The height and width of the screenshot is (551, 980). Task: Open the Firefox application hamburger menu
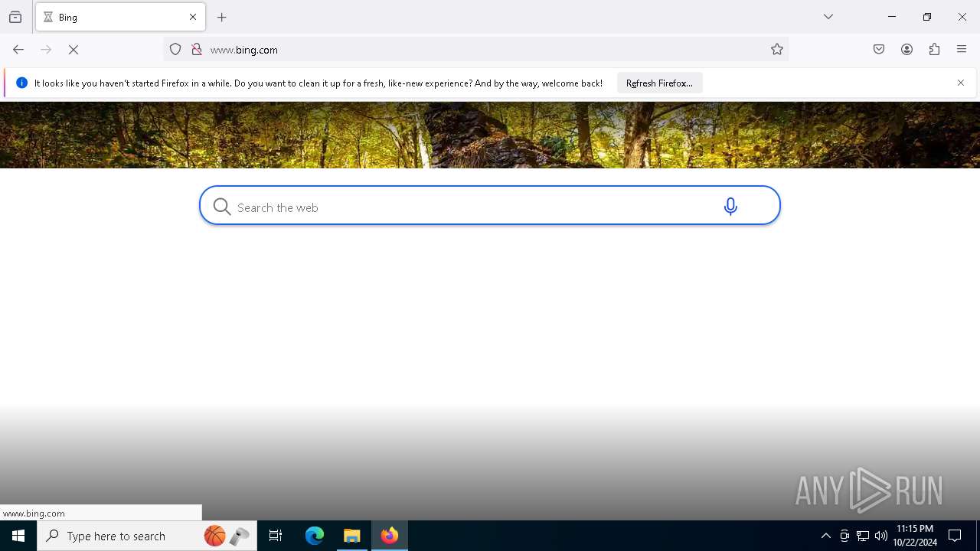point(962,50)
